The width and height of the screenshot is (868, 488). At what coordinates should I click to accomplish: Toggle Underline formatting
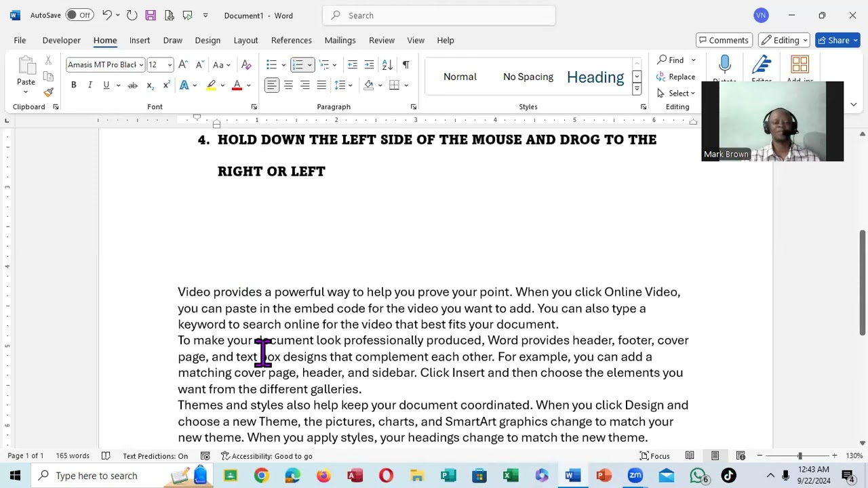pos(106,85)
